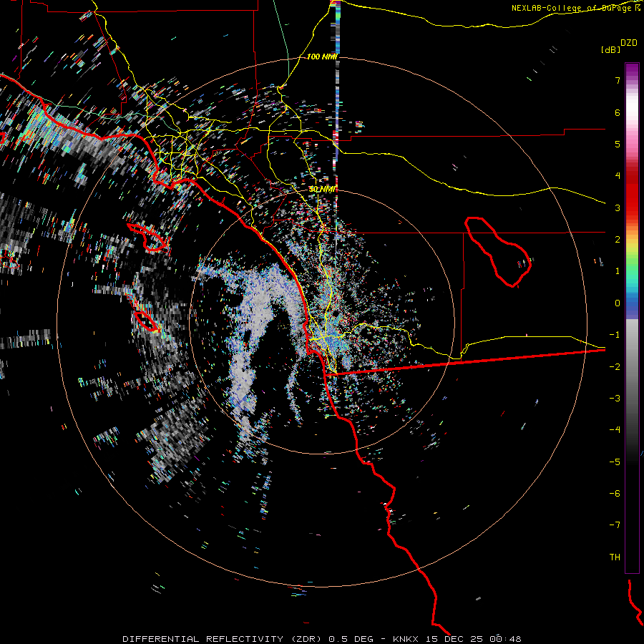Click the "1" tick label on color scale

point(618,271)
